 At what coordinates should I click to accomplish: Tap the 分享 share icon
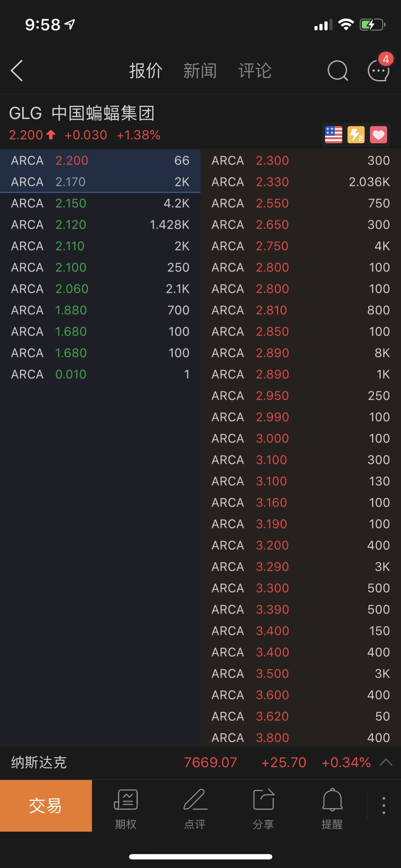(x=263, y=806)
